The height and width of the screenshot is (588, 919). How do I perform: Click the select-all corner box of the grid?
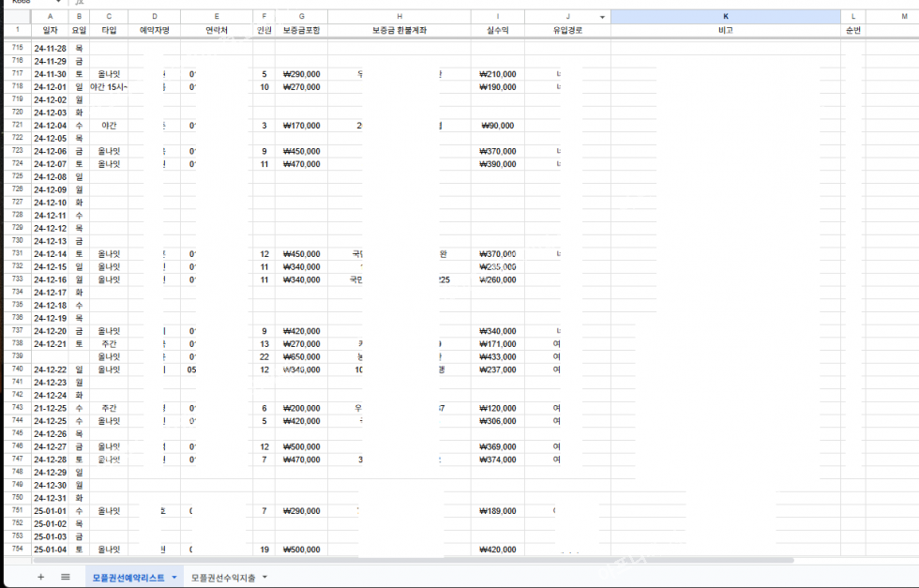(15, 17)
